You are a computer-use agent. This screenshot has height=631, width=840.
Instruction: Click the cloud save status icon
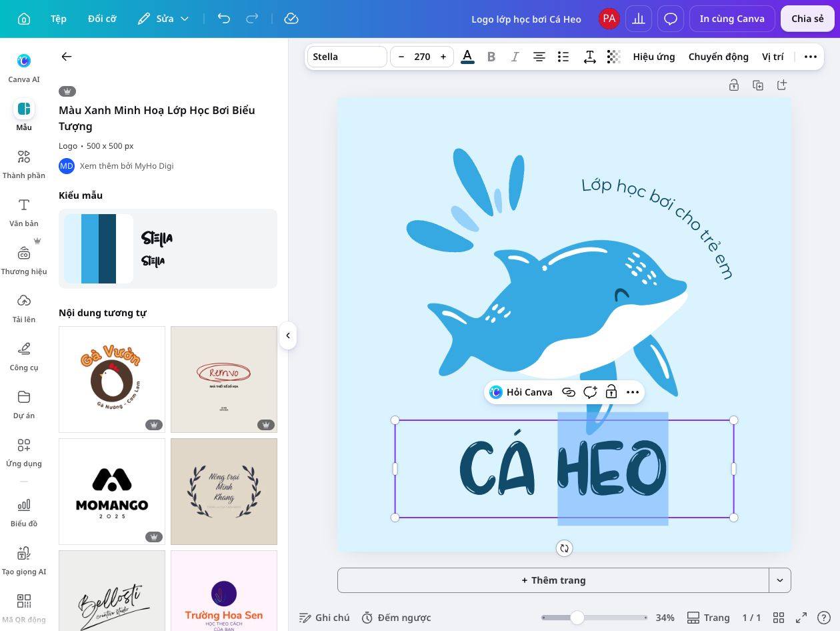(x=291, y=19)
